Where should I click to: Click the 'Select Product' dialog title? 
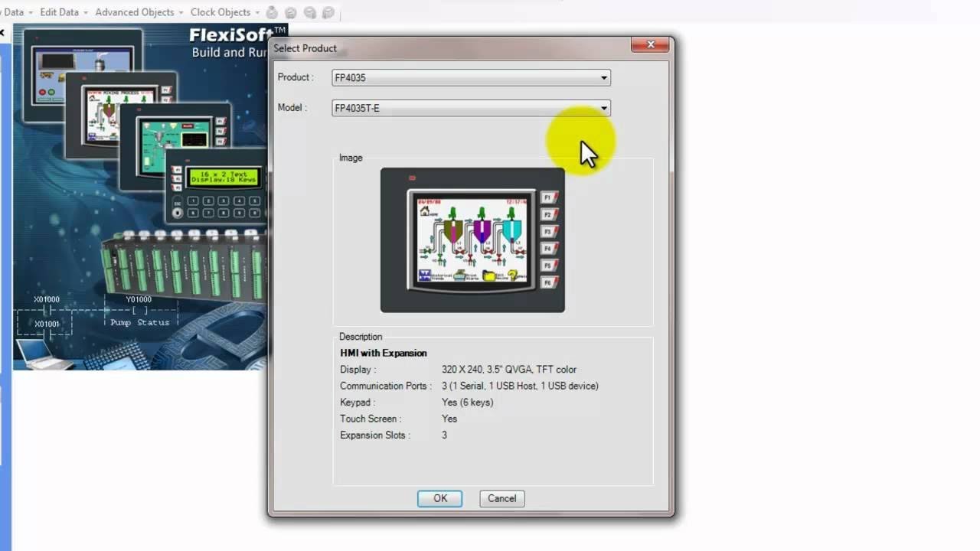305,48
